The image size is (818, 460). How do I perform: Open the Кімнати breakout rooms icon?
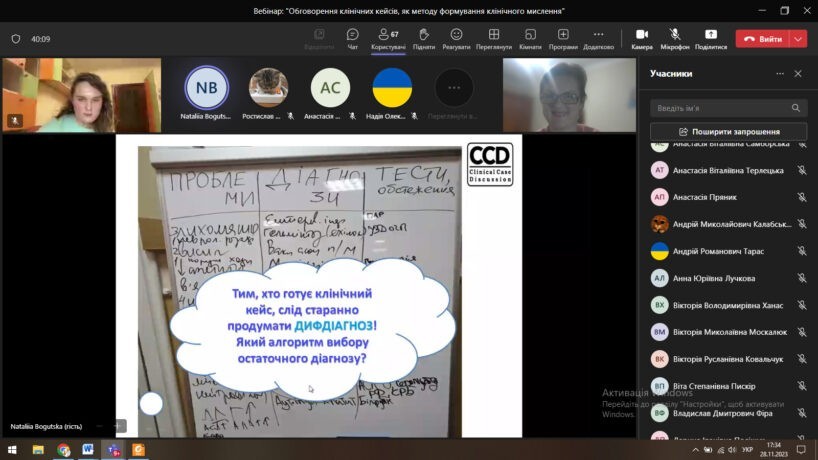click(x=530, y=38)
